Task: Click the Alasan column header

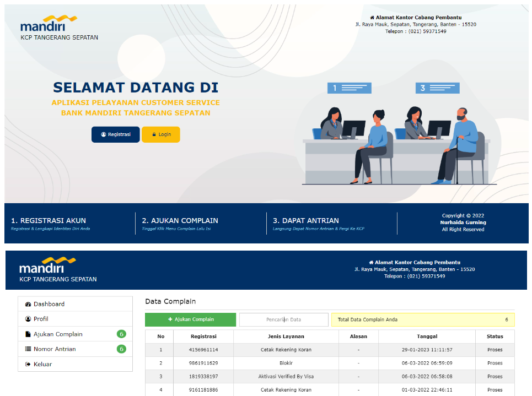Action: click(359, 337)
